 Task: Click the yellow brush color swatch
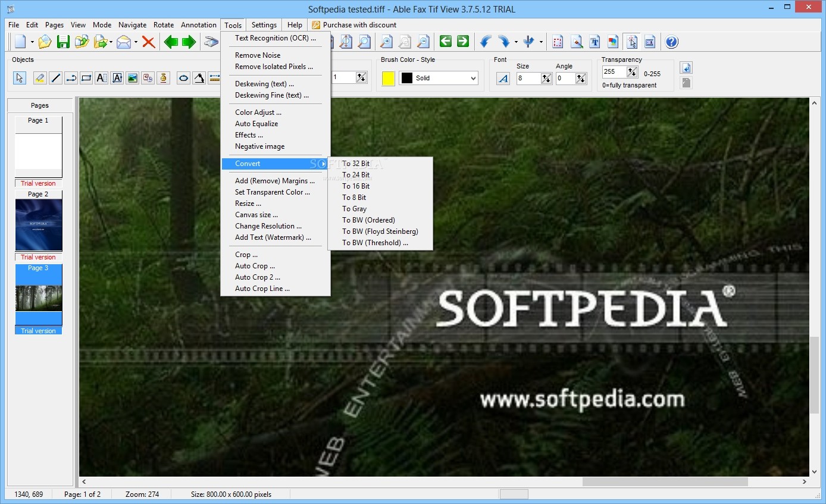pos(388,78)
